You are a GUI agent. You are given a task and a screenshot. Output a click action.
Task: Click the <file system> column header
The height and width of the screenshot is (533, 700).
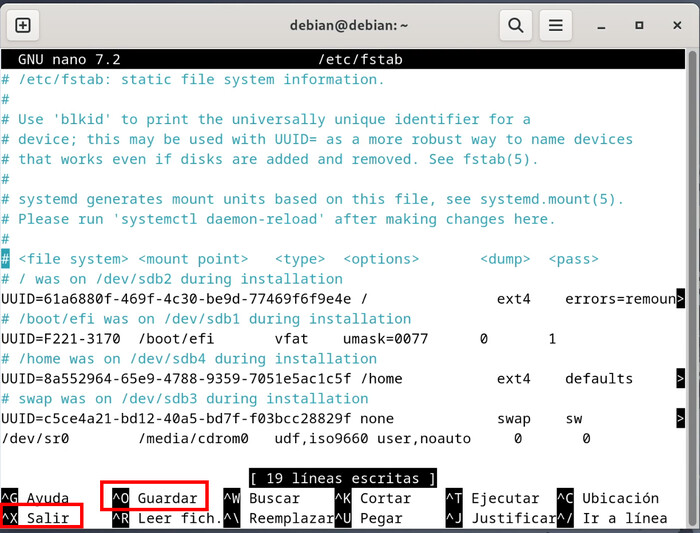coord(74,259)
